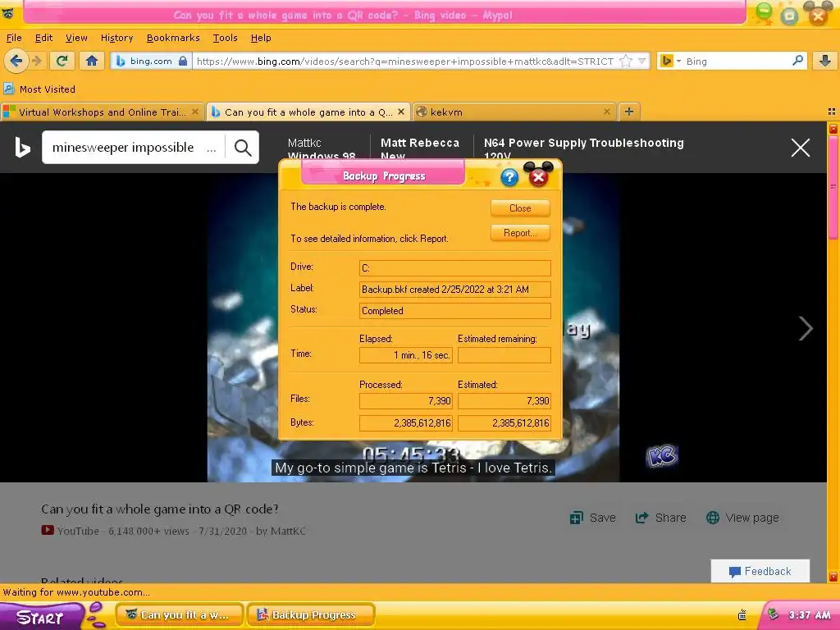840x630 pixels.
Task: Click the padlock site security icon
Action: [x=183, y=61]
